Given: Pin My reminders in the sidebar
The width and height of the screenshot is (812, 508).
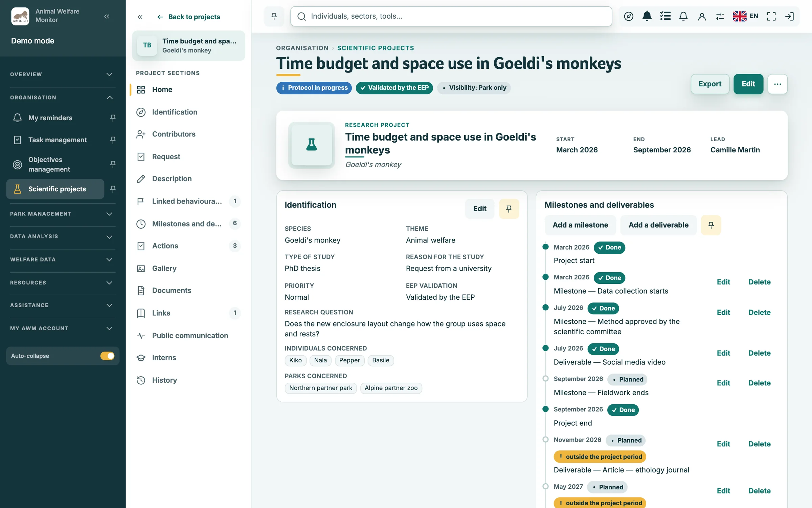Looking at the screenshot, I should (x=113, y=118).
